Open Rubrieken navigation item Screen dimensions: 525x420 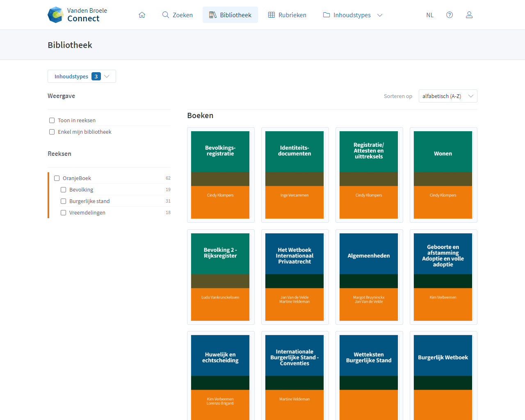287,15
